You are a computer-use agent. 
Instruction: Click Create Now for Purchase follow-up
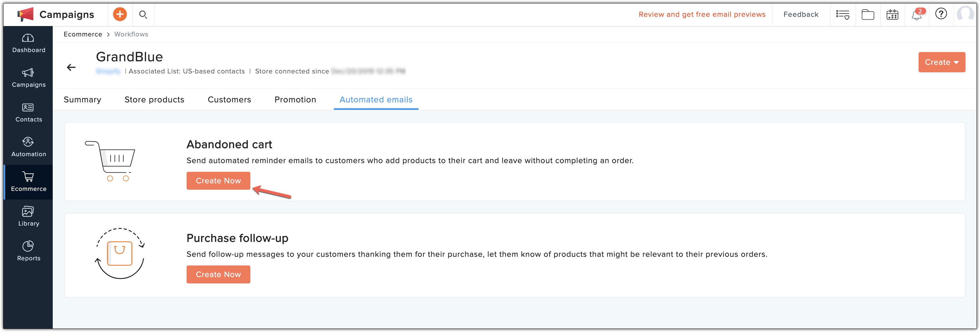click(x=218, y=274)
